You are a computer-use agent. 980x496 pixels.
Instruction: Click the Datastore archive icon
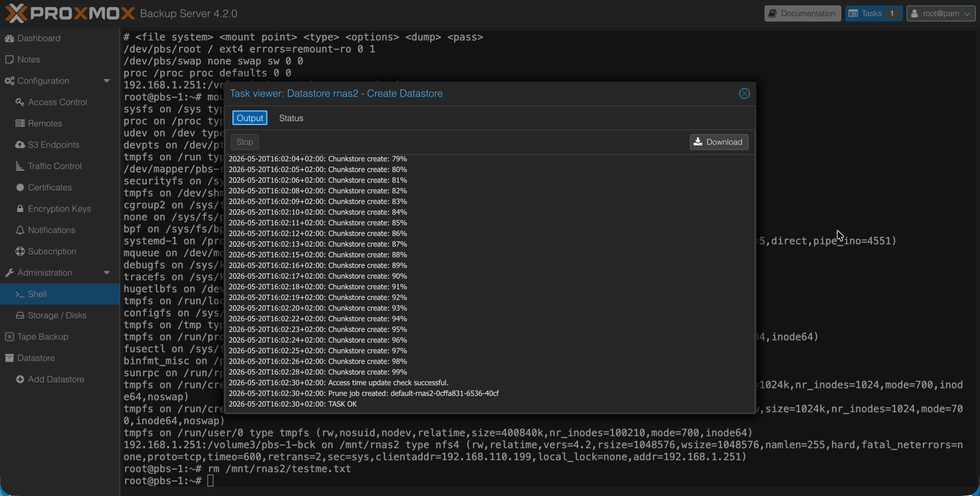pyautogui.click(x=9, y=358)
